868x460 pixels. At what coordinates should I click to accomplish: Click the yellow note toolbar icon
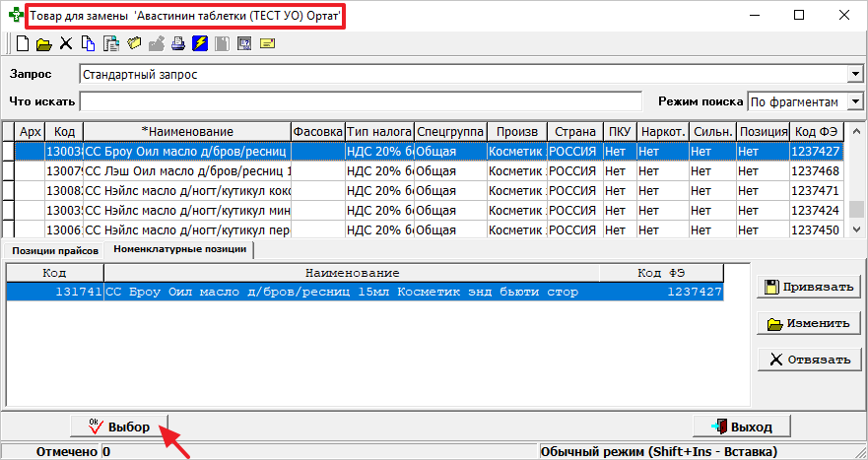(266, 43)
